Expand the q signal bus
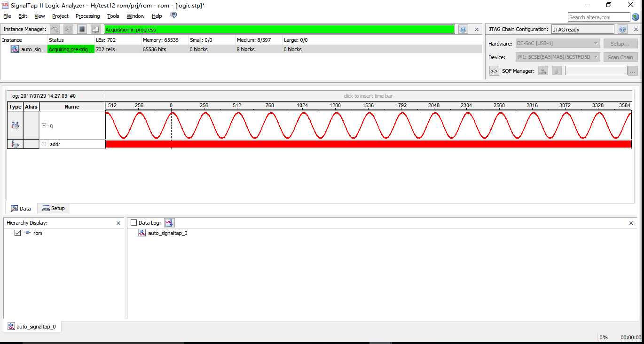 coord(44,125)
